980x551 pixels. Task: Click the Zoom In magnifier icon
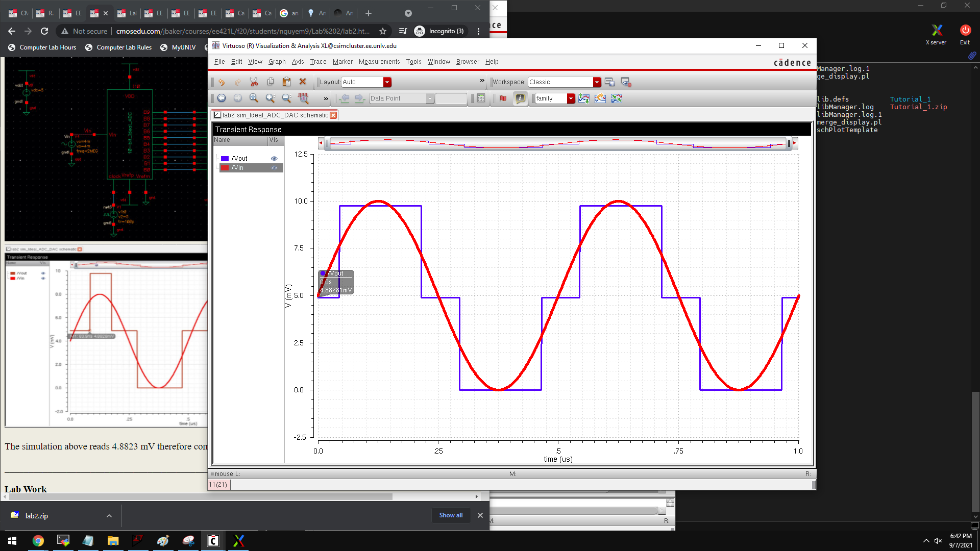pyautogui.click(x=270, y=98)
